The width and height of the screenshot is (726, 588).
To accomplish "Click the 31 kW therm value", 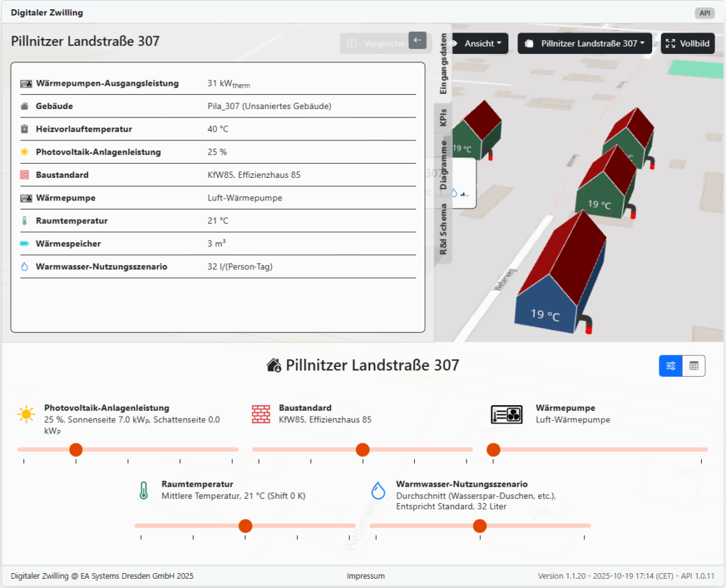I will tap(229, 84).
